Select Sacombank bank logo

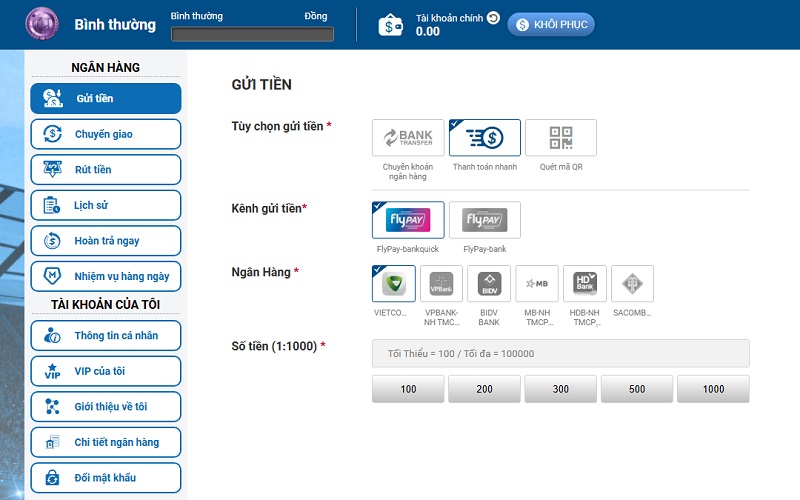point(632,284)
